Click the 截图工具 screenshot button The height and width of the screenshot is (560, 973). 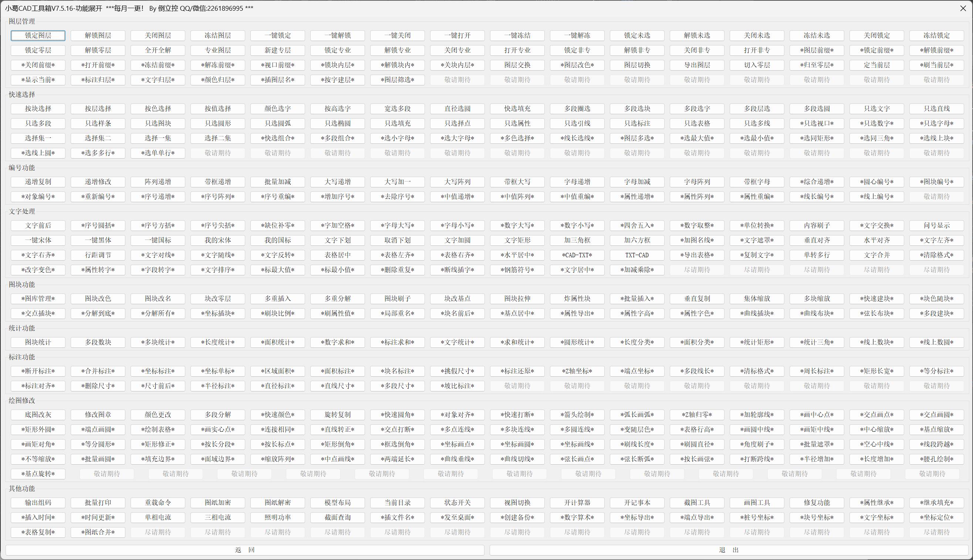pos(697,503)
